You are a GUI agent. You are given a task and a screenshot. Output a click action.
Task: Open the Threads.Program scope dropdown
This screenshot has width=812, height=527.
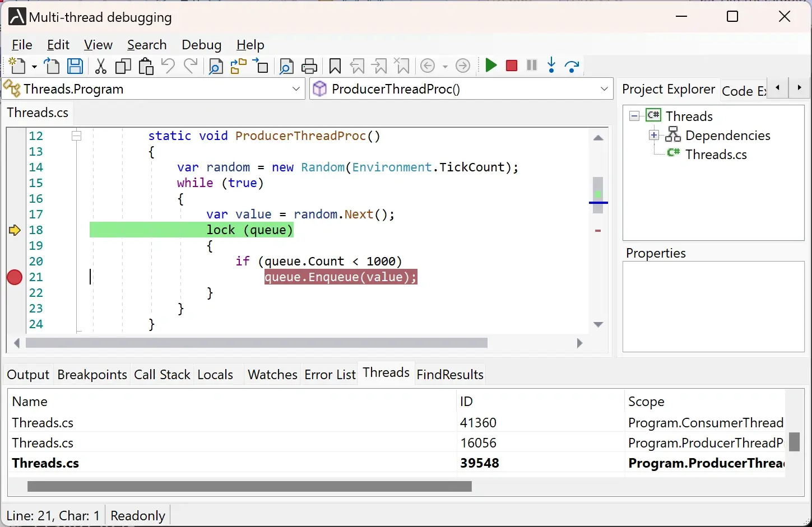click(x=296, y=89)
